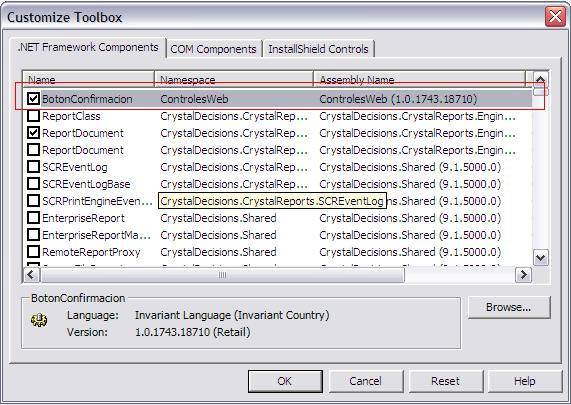571x405 pixels.
Task: Click the horizontal scrollbar right arrow
Action: 523,275
